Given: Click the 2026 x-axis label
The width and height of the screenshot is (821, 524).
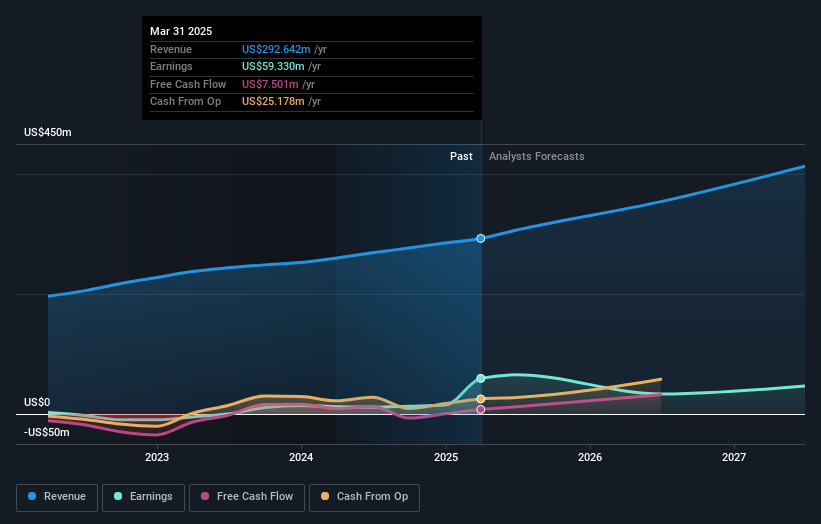Looking at the screenshot, I should 590,457.
